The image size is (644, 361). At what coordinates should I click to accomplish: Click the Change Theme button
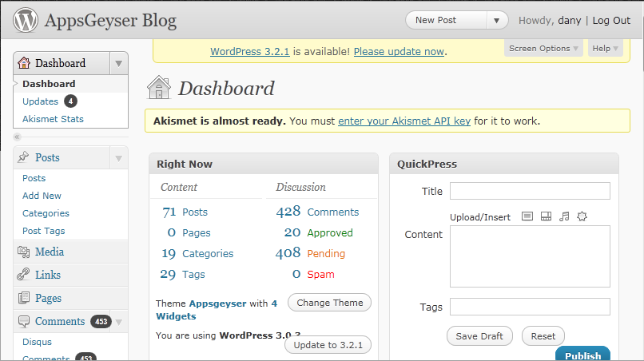(x=329, y=303)
